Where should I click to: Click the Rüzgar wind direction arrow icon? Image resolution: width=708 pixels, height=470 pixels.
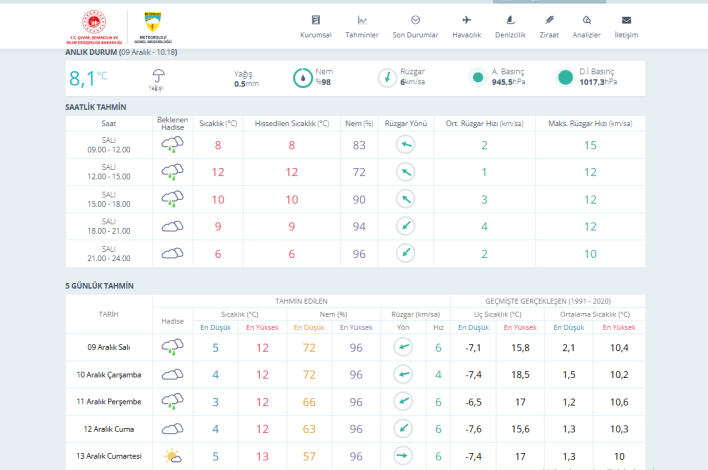387,78
